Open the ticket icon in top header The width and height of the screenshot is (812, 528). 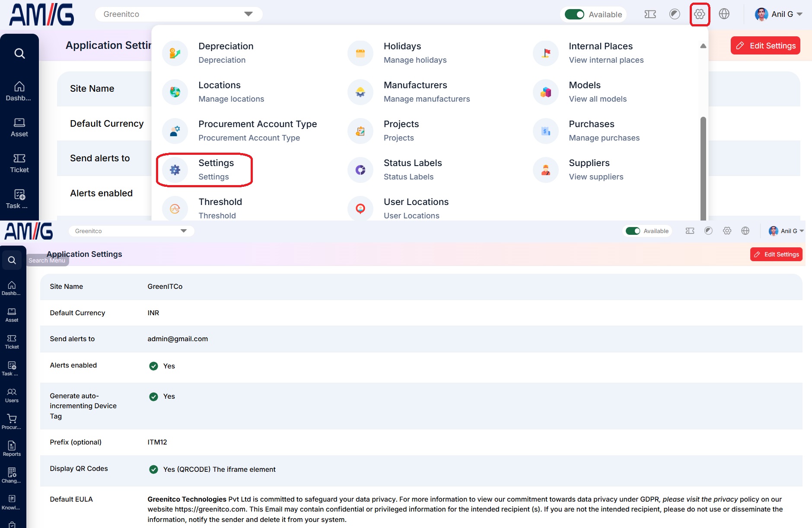click(650, 14)
